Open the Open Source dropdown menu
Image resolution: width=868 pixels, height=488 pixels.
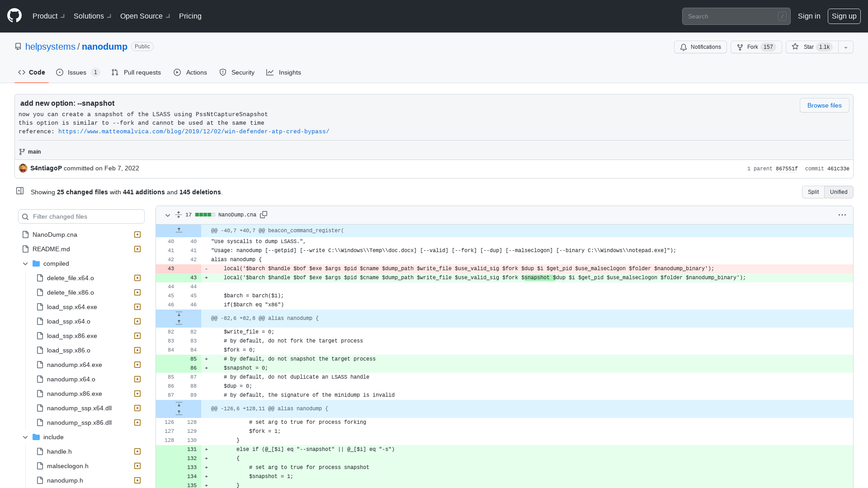pyautogui.click(x=145, y=16)
